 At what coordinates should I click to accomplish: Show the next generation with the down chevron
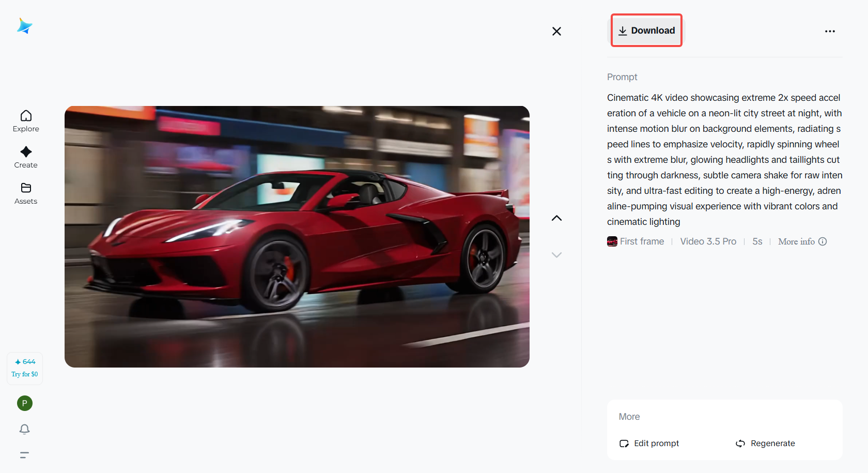click(556, 254)
